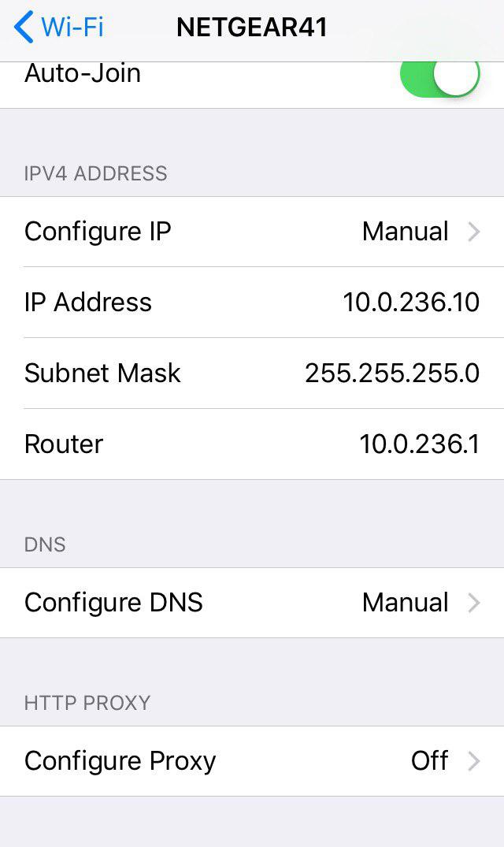The width and height of the screenshot is (504, 847).
Task: Select the HTTP Proxy Off setting
Action: (x=429, y=761)
